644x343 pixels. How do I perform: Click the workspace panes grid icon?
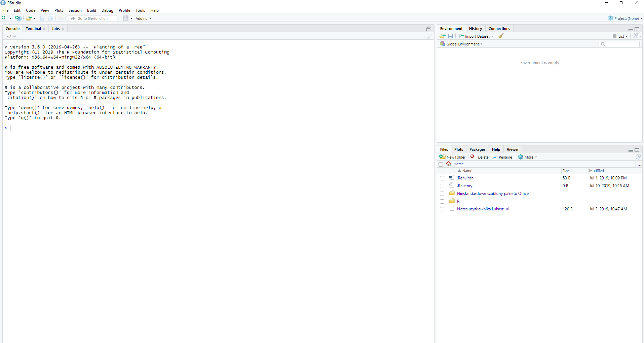pos(126,18)
